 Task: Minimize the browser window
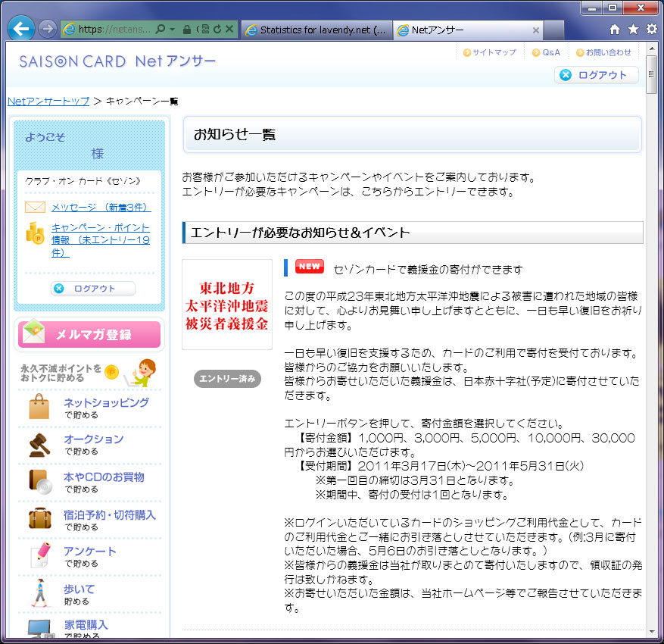592,8
